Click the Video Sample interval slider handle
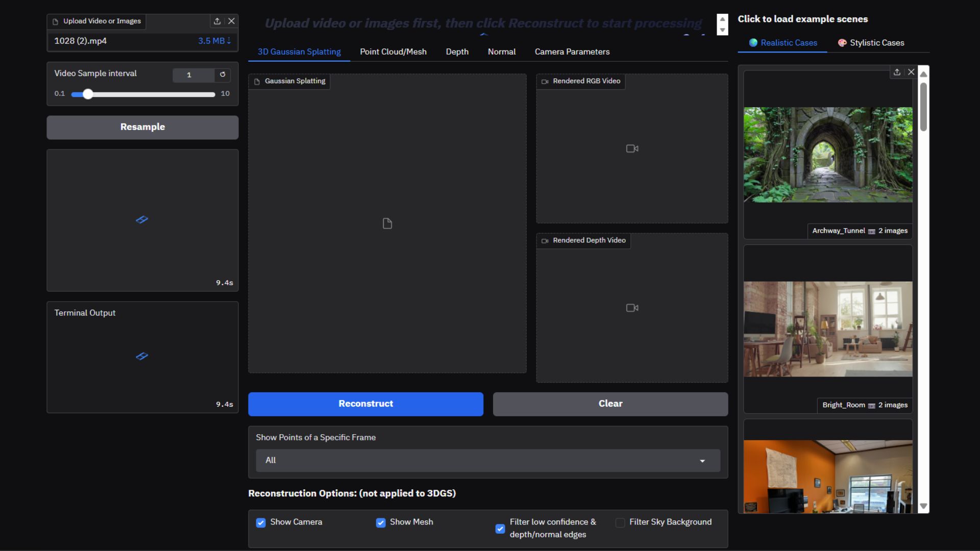Image resolution: width=980 pixels, height=551 pixels. pyautogui.click(x=88, y=94)
